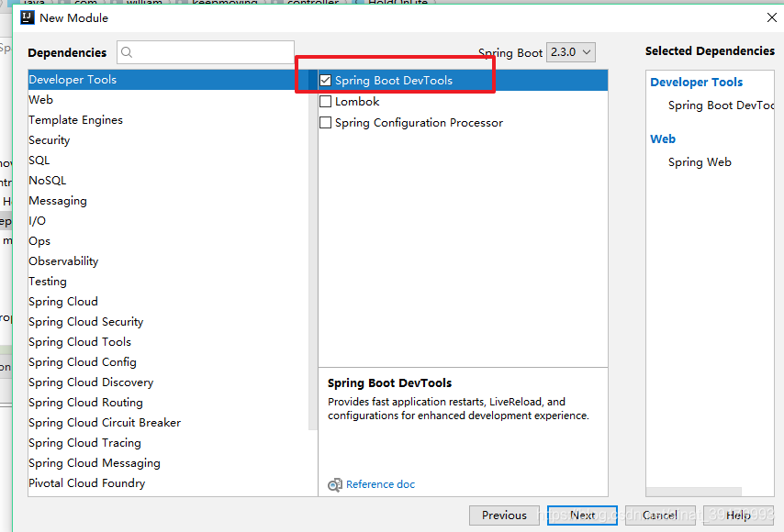Select Spring Boot DevTools in Selected Dependencies

click(721, 105)
